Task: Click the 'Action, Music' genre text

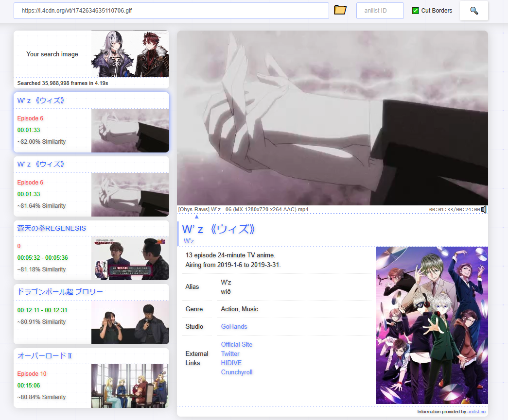Action: click(240, 309)
